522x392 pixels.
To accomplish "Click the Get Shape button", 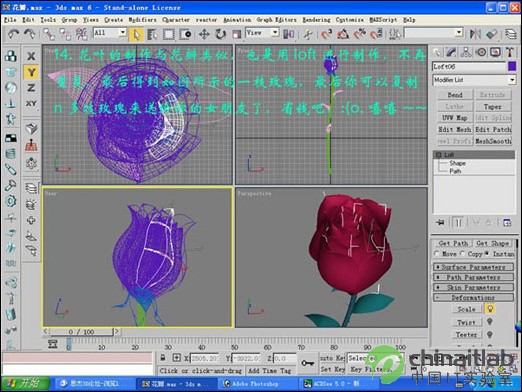I will point(492,243).
